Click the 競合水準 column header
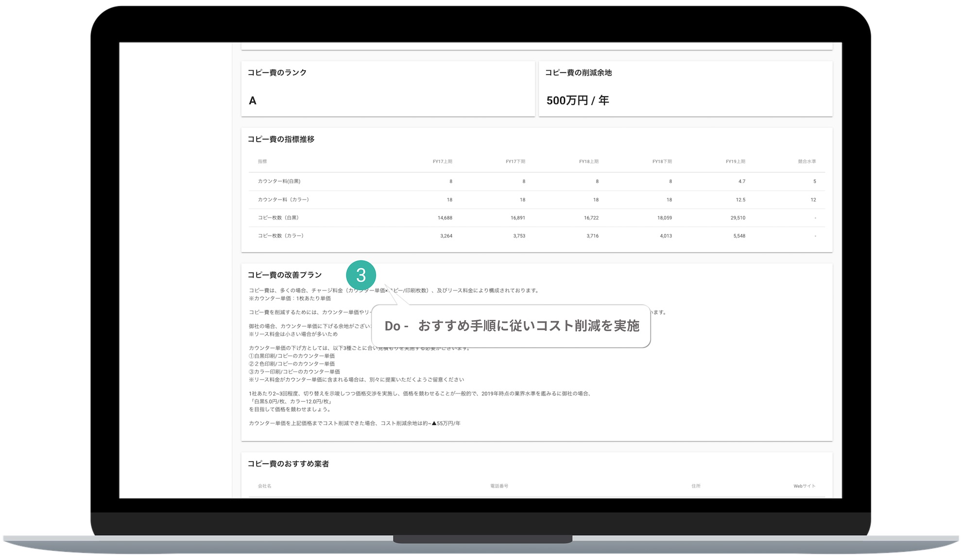962x560 pixels. tap(807, 162)
